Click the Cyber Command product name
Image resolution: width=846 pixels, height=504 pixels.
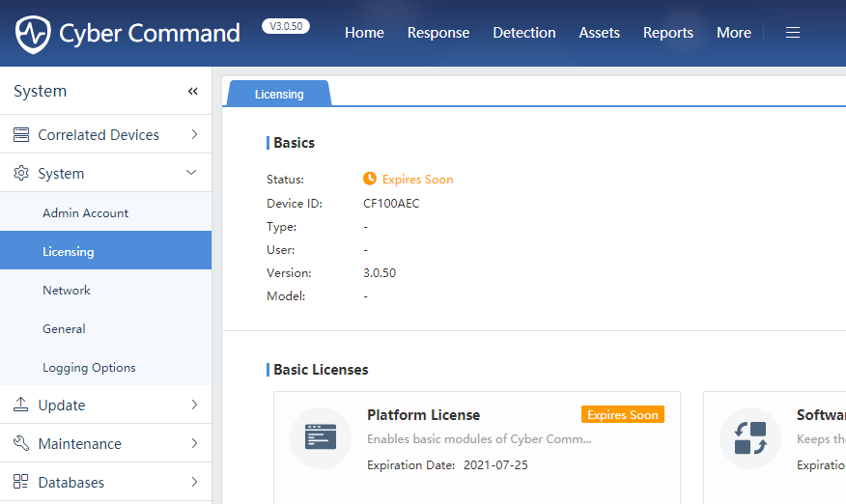[150, 34]
